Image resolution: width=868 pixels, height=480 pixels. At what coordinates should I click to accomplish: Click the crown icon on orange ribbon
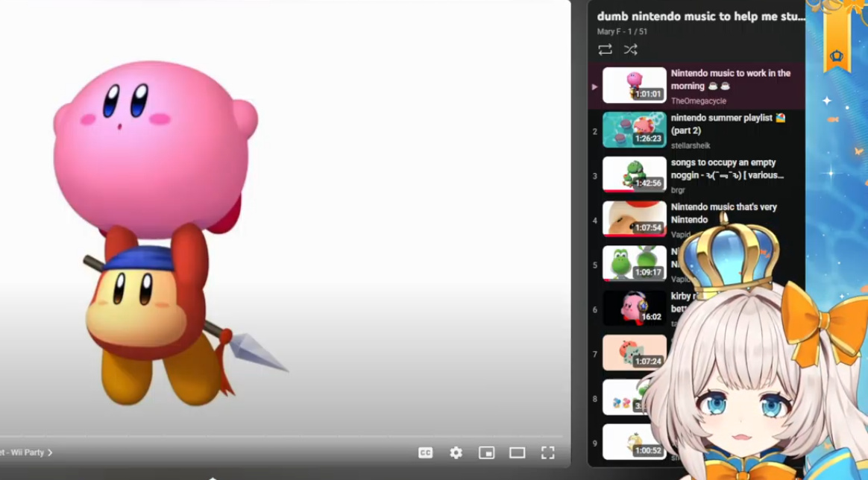pos(837,56)
